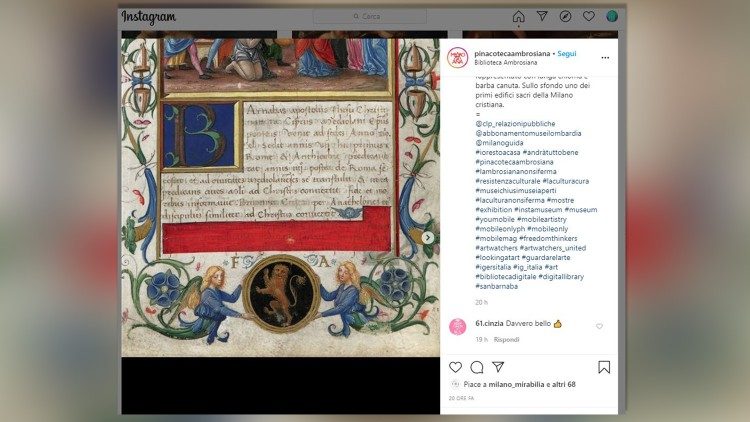Image resolution: width=750 pixels, height=422 pixels.
Task: Open hashtag #lookingatart
Action: point(497,257)
